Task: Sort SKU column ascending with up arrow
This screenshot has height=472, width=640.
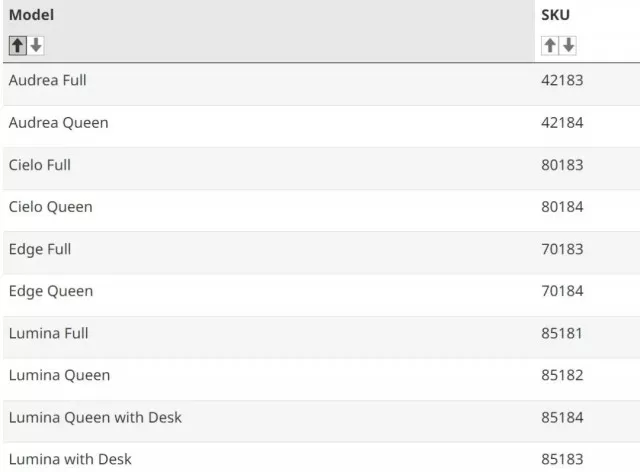Action: pyautogui.click(x=550, y=45)
